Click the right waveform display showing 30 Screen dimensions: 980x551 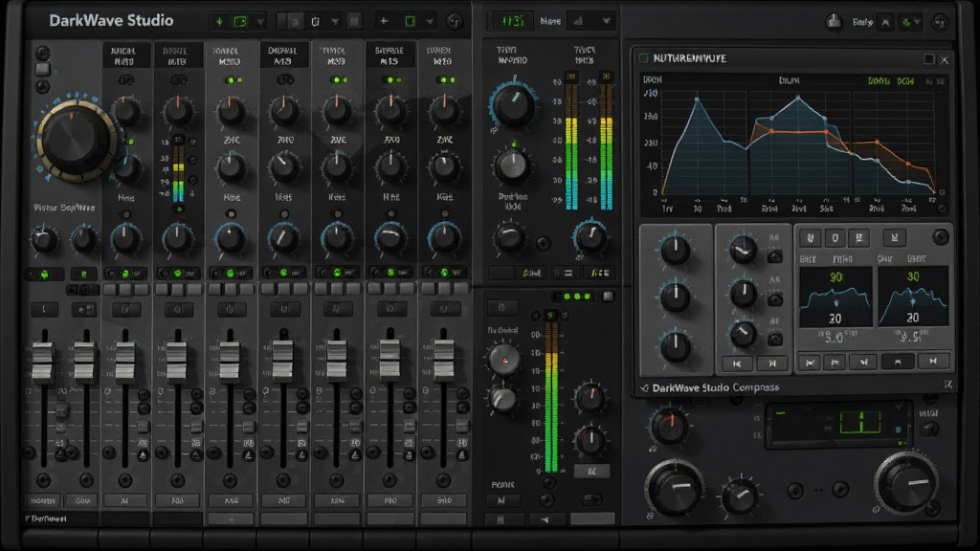point(912,297)
